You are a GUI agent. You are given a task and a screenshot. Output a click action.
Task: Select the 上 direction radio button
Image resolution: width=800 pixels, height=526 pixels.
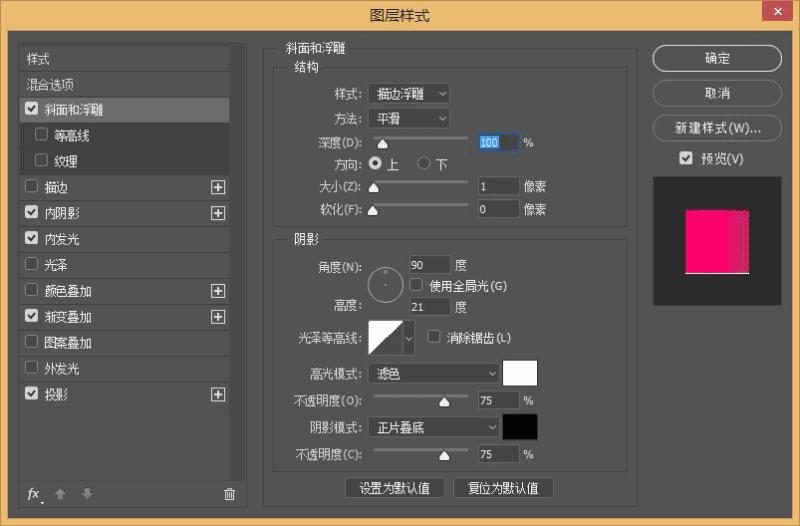coord(375,163)
